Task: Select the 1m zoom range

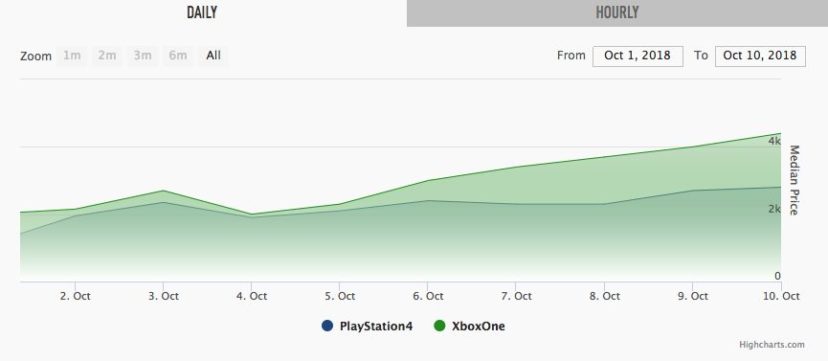Action: click(72, 55)
